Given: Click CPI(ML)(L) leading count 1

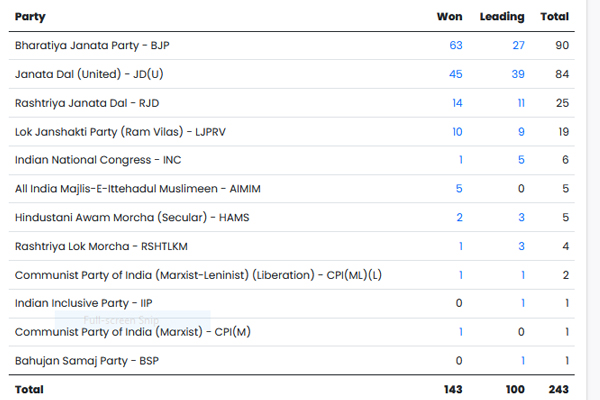Looking at the screenshot, I should [x=522, y=274].
